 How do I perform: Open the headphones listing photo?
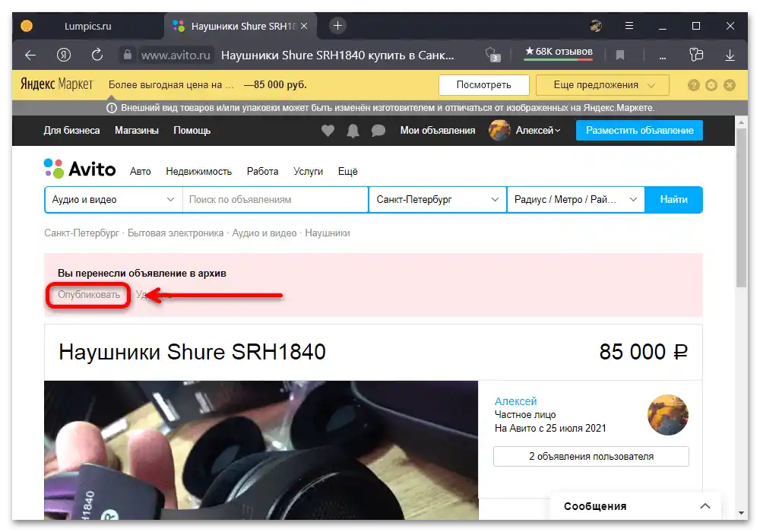click(x=261, y=450)
